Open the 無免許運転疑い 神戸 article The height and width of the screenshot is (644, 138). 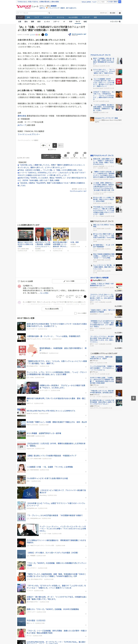point(63,349)
